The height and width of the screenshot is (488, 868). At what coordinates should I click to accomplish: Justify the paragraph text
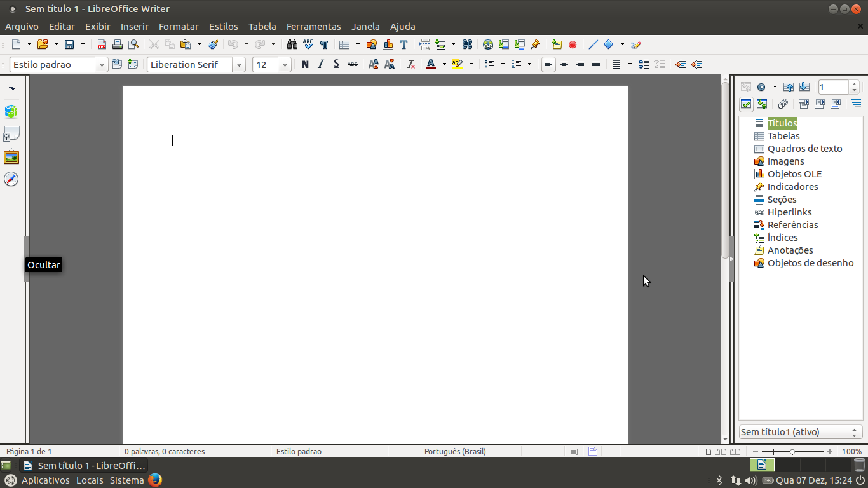pos(596,64)
